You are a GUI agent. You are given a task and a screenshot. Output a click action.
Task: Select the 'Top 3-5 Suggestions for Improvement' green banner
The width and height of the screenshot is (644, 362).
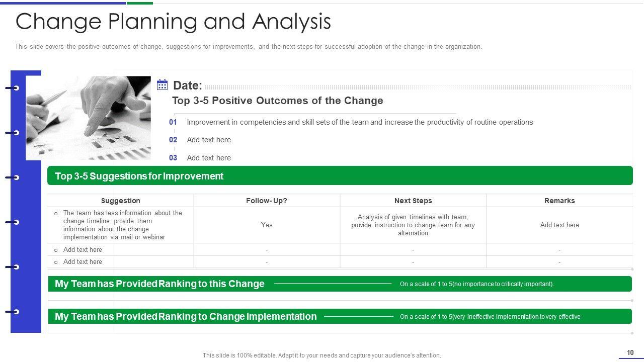tap(340, 176)
